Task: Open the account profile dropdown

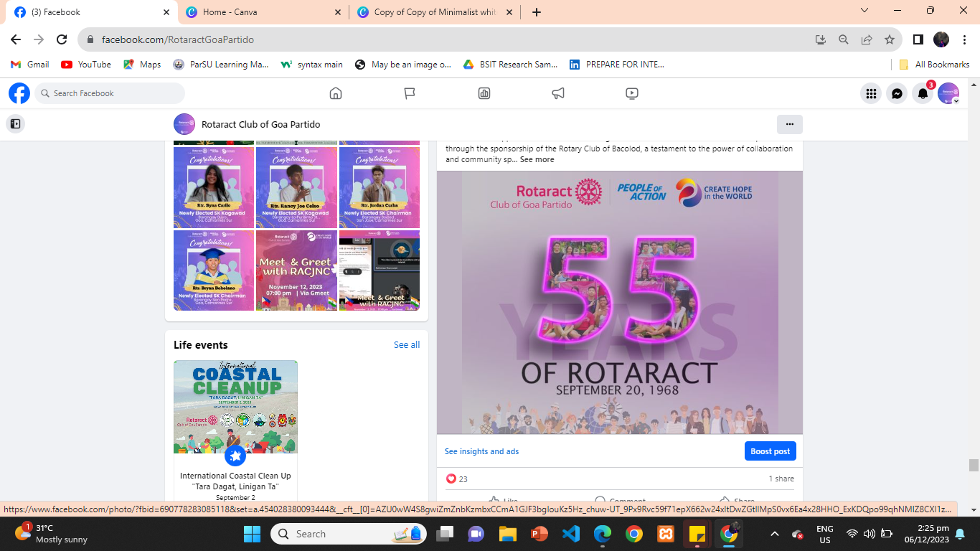Action: (948, 93)
